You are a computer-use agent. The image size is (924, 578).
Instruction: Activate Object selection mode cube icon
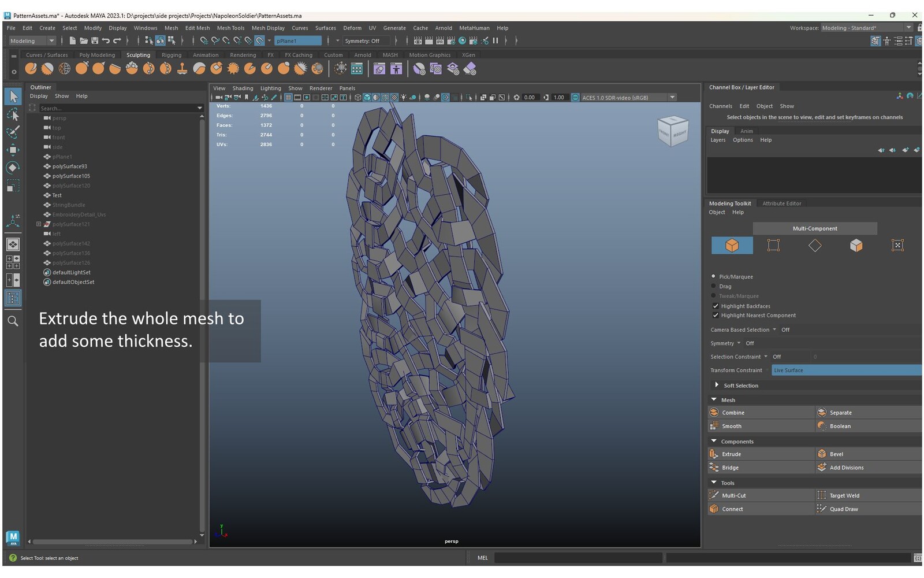732,246
